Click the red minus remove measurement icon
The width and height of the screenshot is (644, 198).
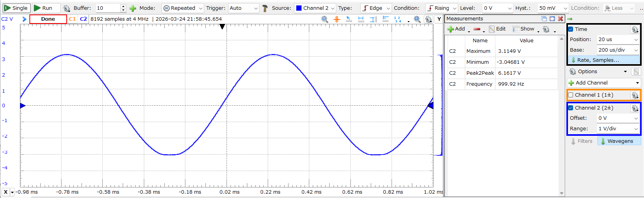(x=477, y=29)
